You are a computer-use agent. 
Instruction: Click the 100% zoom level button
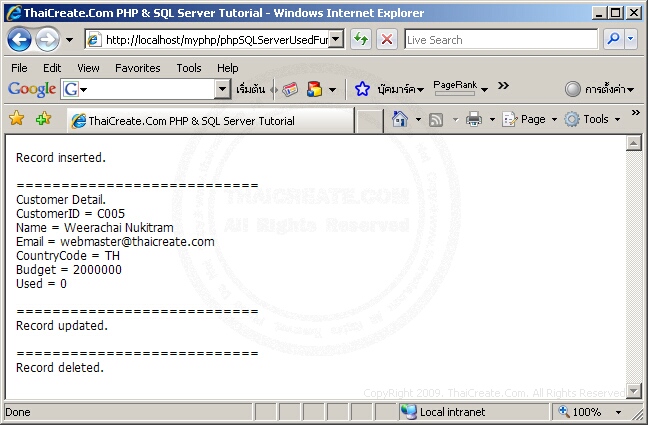tap(579, 412)
